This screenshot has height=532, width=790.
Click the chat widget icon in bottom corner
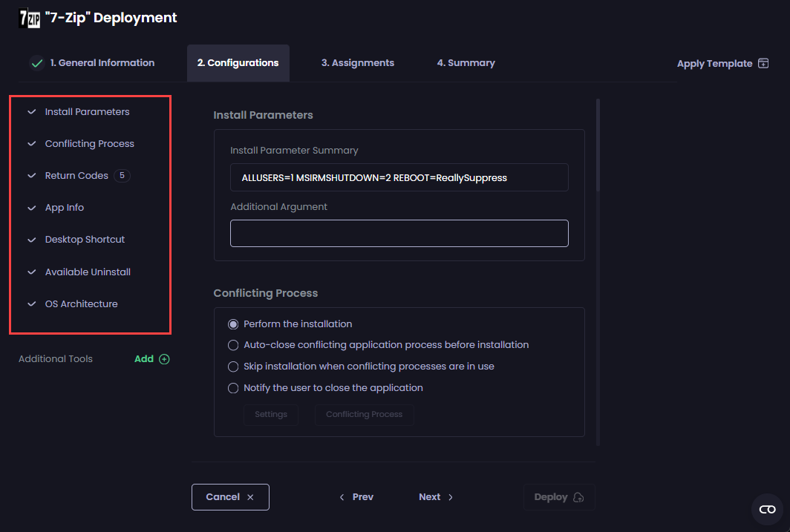tap(767, 509)
